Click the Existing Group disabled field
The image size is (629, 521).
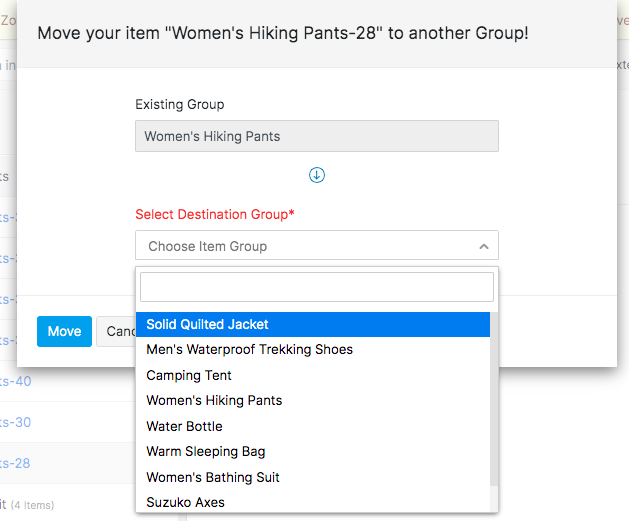tap(316, 136)
